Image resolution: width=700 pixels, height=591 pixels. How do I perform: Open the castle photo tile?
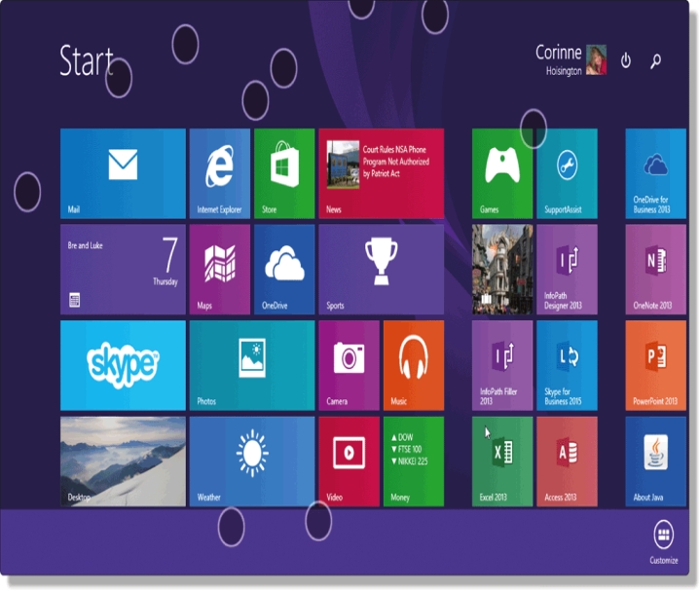(502, 270)
